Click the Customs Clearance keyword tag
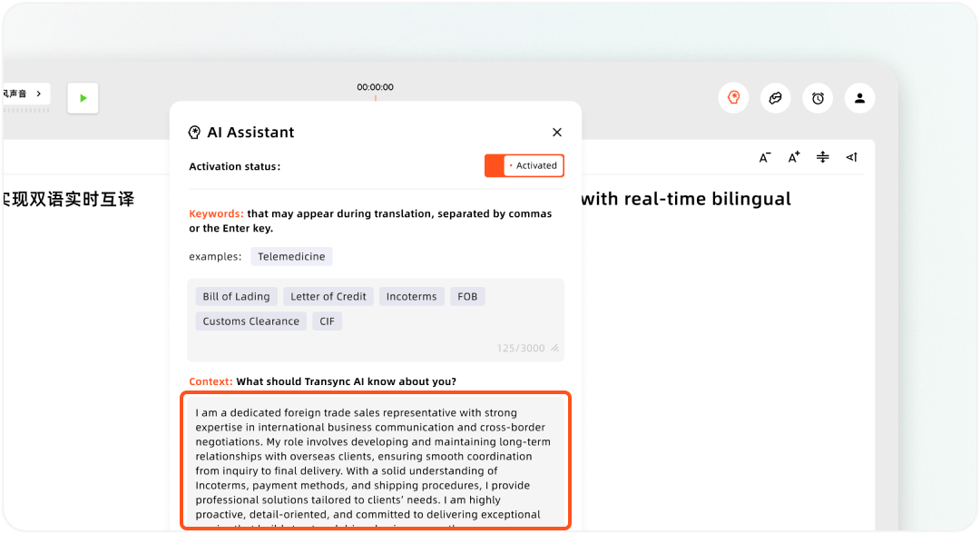The width and height of the screenshot is (980, 534). point(250,321)
